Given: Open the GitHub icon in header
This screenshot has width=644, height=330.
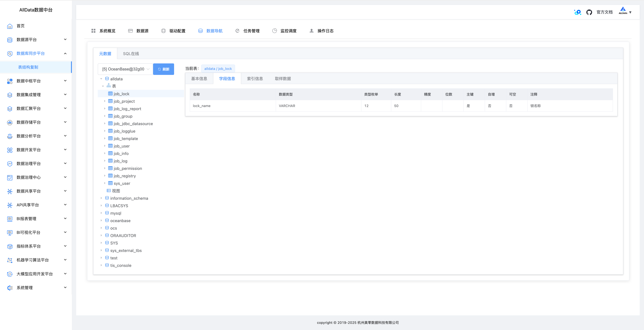Looking at the screenshot, I should pos(589,12).
